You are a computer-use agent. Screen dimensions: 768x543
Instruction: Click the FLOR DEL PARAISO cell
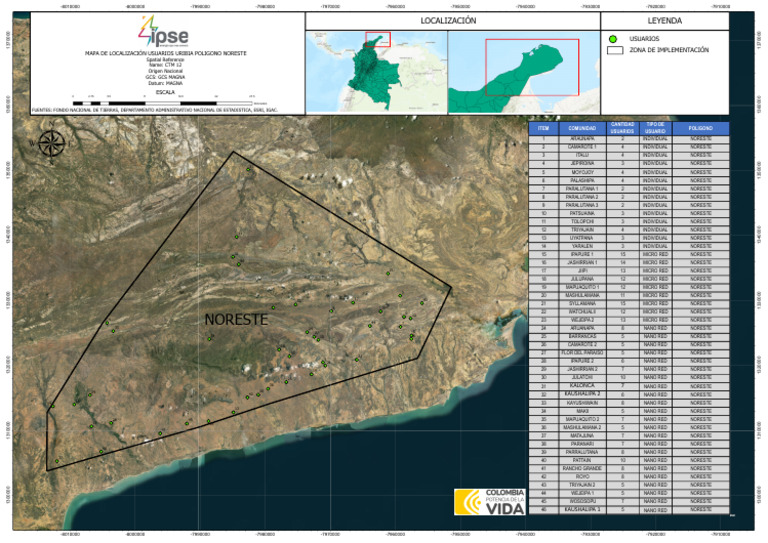coord(582,353)
